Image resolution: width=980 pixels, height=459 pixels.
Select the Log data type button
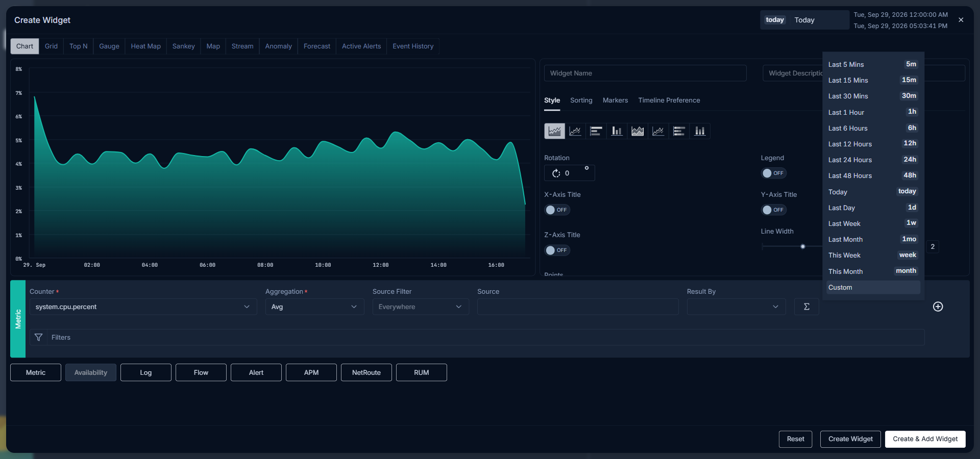146,372
